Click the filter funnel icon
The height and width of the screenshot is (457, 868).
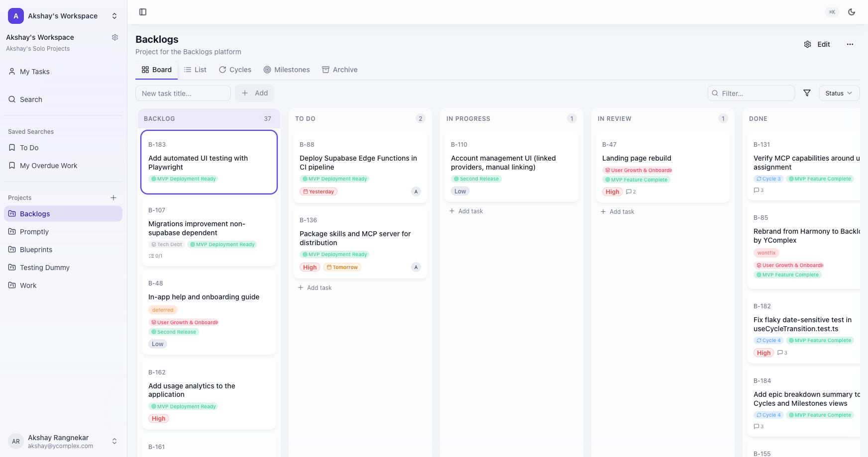[807, 93]
